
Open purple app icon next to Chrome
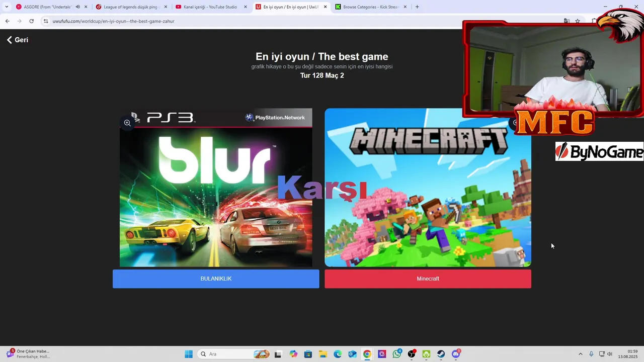pos(382,354)
